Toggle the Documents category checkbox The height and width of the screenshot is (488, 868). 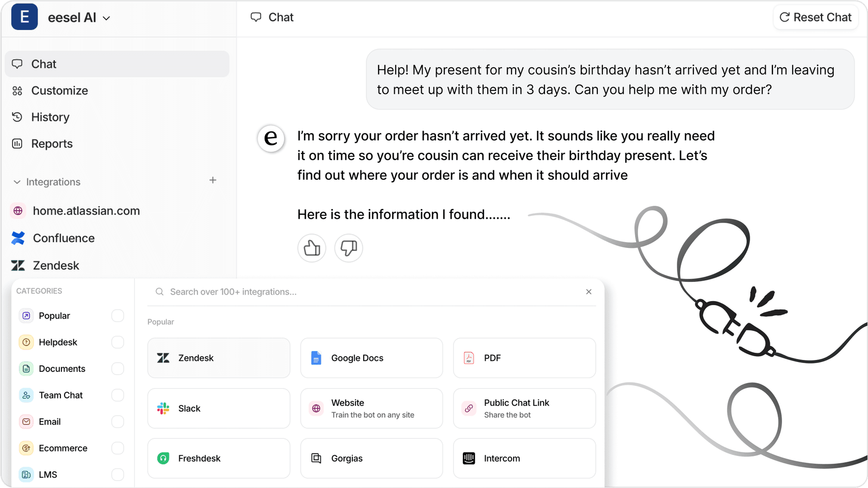click(118, 369)
